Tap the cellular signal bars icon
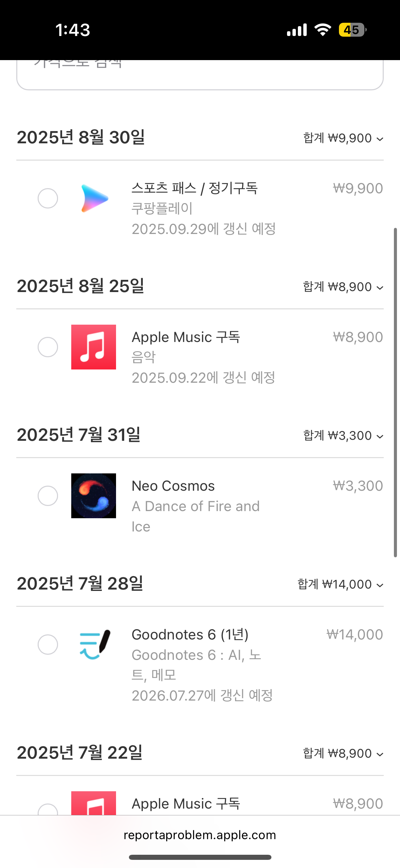This screenshot has height=868, width=400. click(x=297, y=30)
